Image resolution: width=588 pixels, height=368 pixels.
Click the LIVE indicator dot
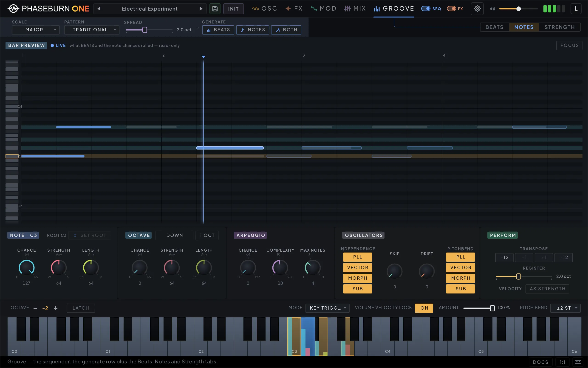(52, 46)
